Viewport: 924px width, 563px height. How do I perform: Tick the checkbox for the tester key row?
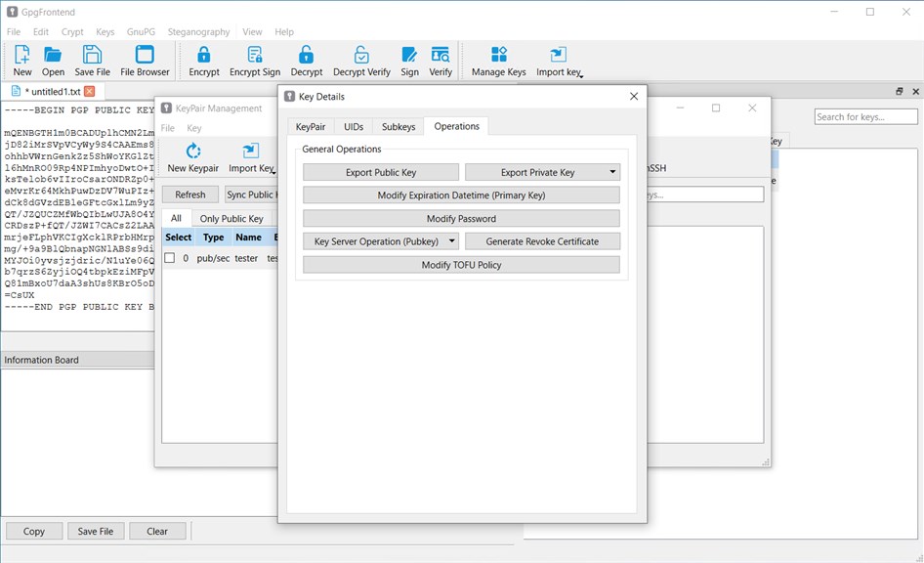pos(170,258)
